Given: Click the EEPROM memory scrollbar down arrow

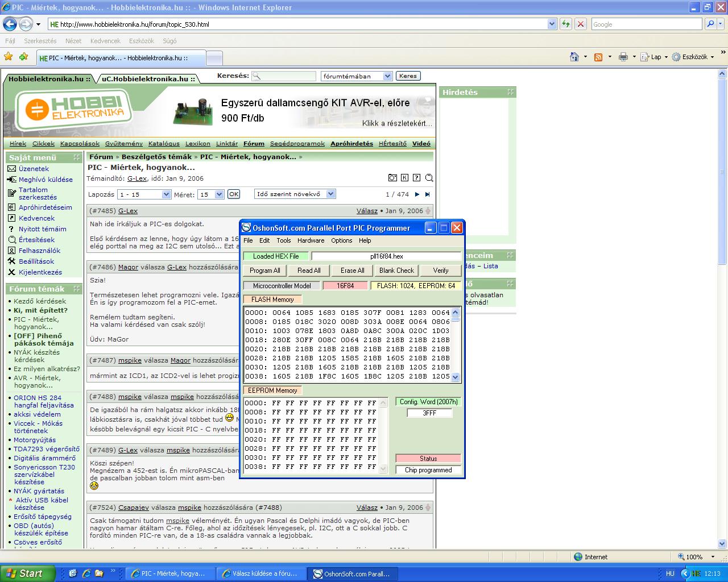Looking at the screenshot, I should (x=383, y=469).
